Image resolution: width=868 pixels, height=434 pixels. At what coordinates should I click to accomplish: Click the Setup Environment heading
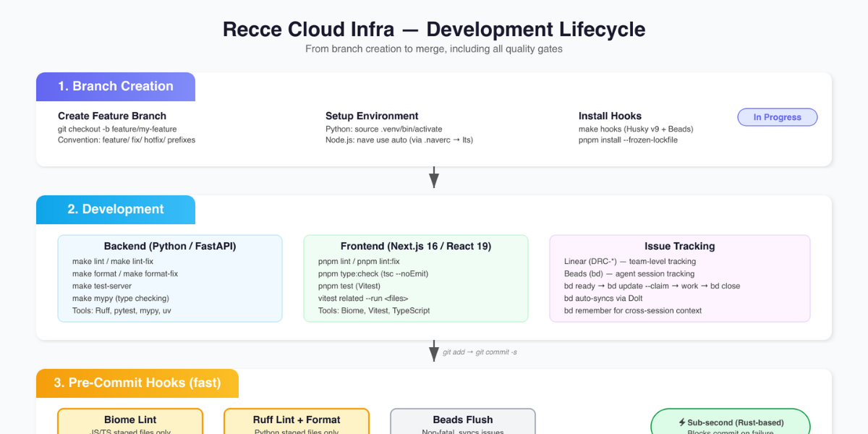coord(372,116)
